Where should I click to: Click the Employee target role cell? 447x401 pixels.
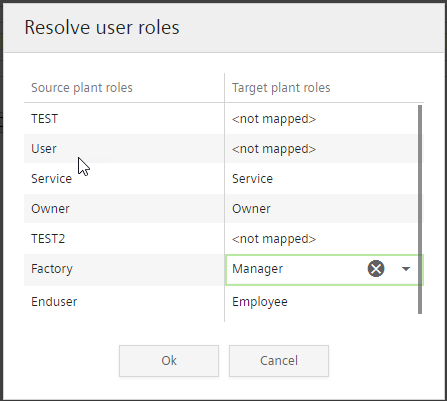click(321, 302)
